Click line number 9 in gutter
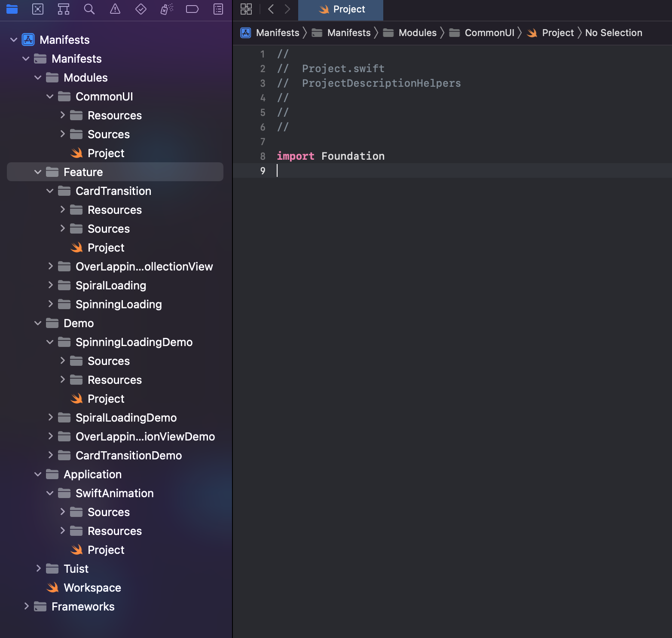This screenshot has width=672, height=638. pyautogui.click(x=263, y=171)
